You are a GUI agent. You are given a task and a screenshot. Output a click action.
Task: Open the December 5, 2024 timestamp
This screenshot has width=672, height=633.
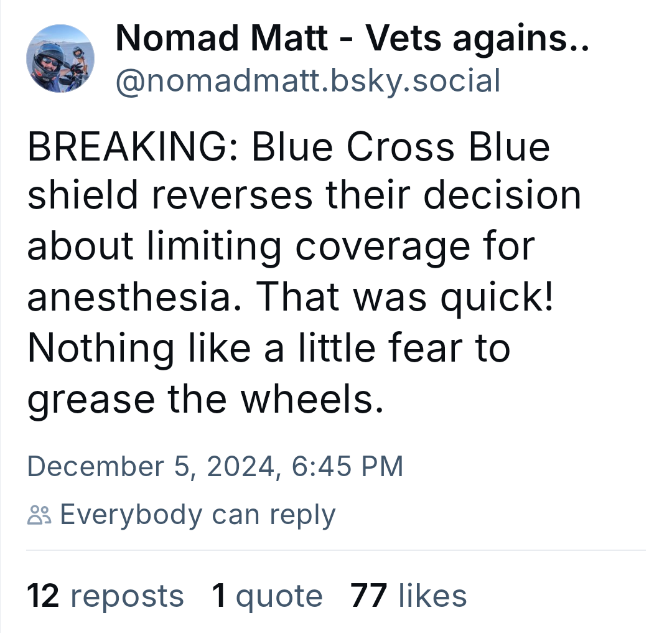tap(215, 466)
